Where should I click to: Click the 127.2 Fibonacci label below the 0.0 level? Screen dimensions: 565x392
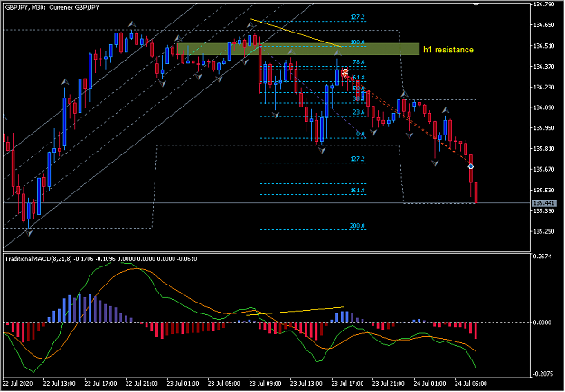tap(357, 159)
